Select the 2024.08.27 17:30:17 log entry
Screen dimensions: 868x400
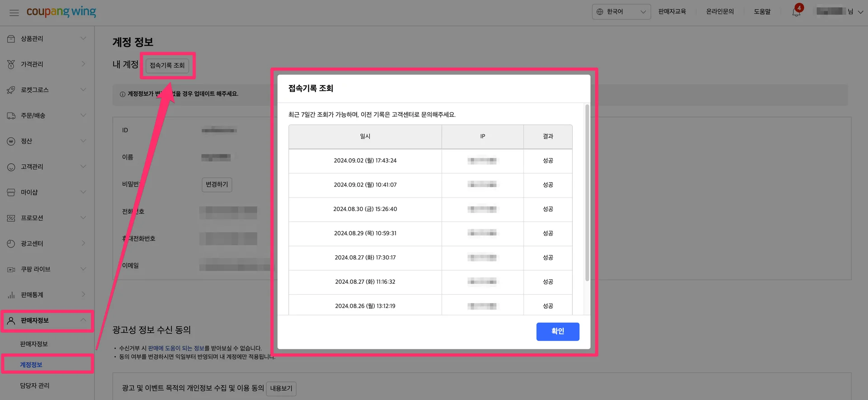430,258
